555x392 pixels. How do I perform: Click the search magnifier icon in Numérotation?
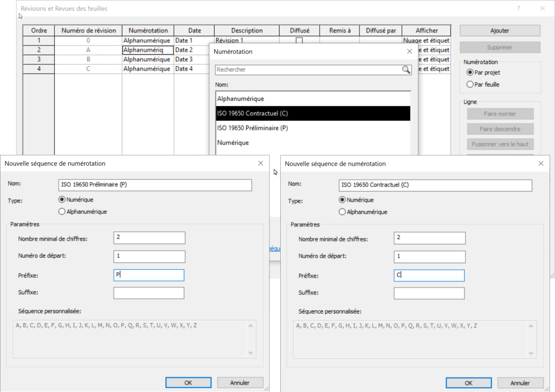click(406, 70)
